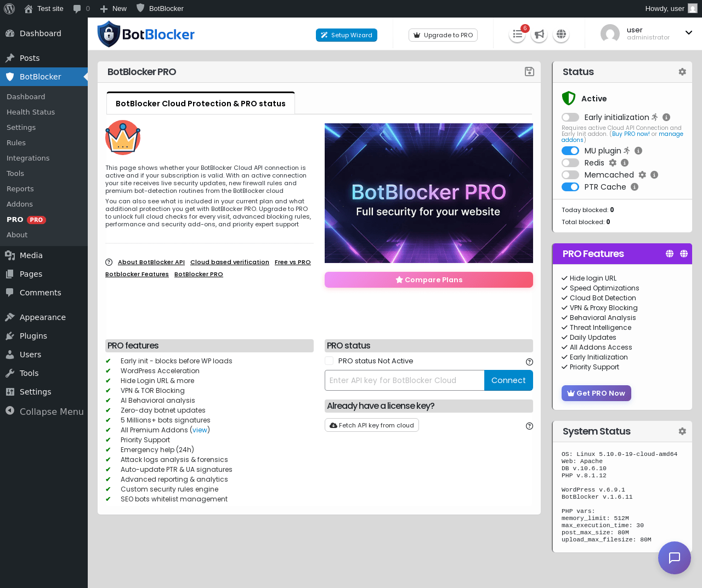Viewport: 702px width, 588px height.
Task: Click the info icon next to Early initialization
Action: click(666, 117)
